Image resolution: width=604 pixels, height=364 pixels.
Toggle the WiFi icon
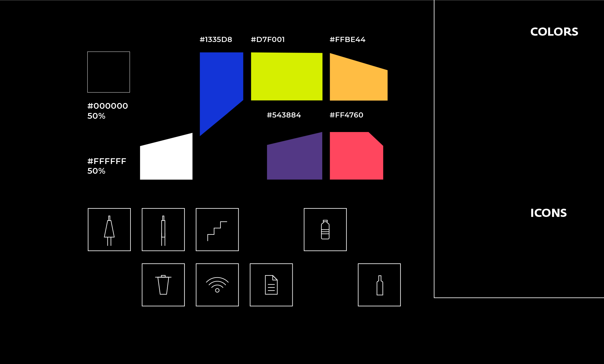click(217, 287)
